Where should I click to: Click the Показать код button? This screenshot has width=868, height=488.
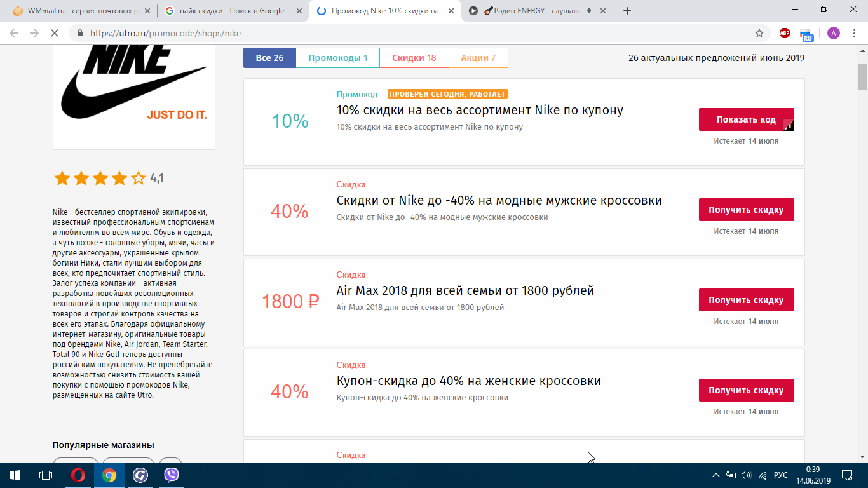click(x=746, y=119)
